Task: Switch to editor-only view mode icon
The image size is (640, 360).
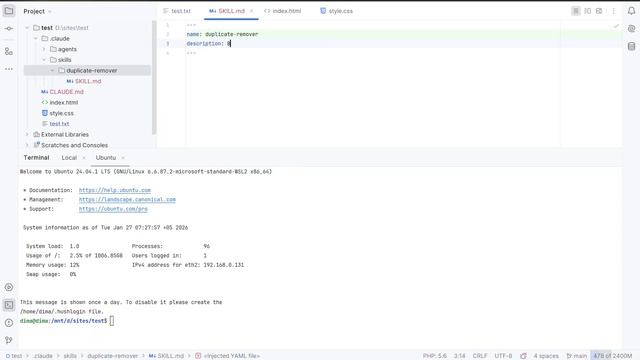Action: tap(576, 11)
